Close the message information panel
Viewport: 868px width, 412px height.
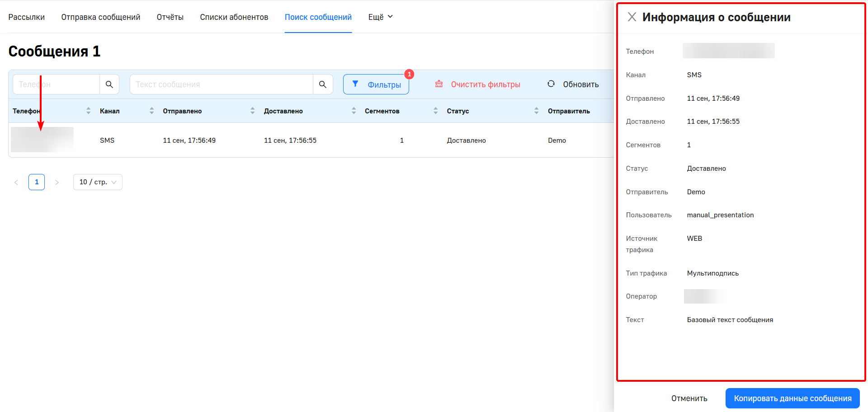click(x=632, y=17)
